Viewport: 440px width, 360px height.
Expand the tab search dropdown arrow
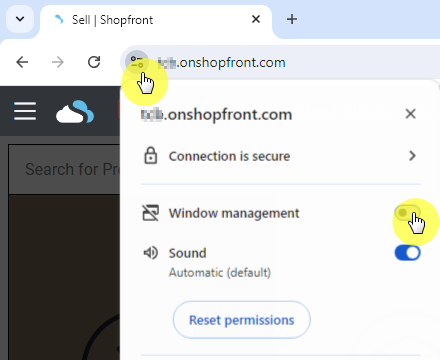(20, 19)
